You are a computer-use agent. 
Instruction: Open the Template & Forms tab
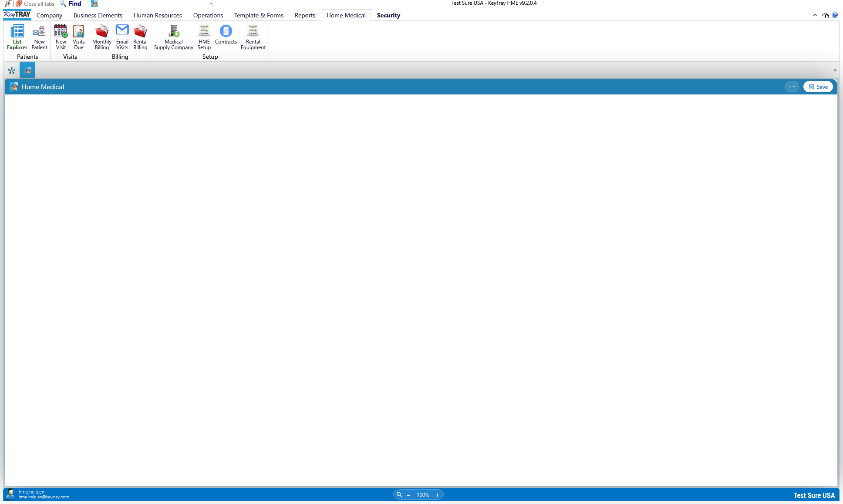pos(259,15)
